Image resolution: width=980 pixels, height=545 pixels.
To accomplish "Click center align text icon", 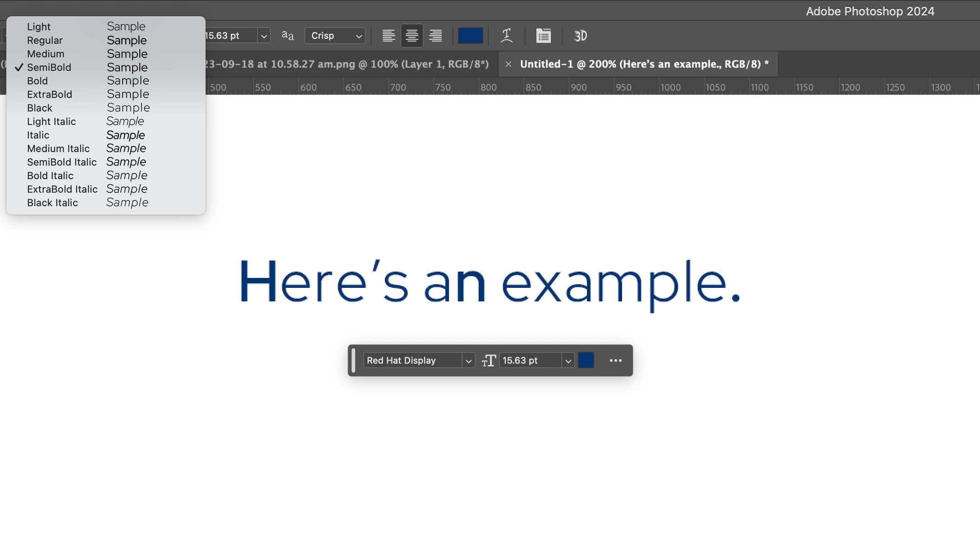I will click(412, 36).
